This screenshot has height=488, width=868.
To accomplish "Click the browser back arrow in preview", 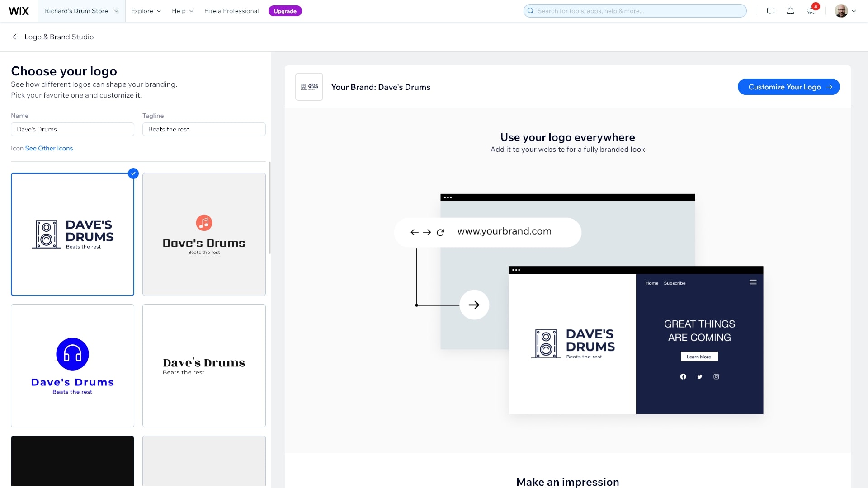I will (415, 232).
